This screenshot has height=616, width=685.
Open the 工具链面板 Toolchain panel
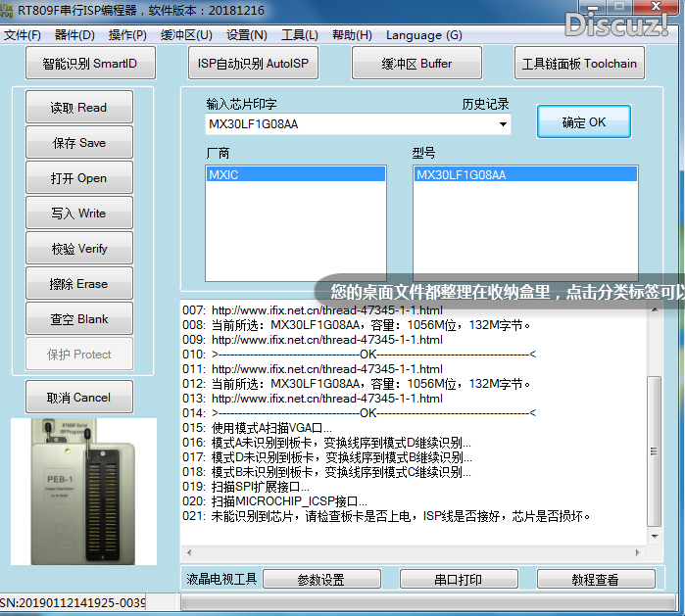pyautogui.click(x=579, y=64)
